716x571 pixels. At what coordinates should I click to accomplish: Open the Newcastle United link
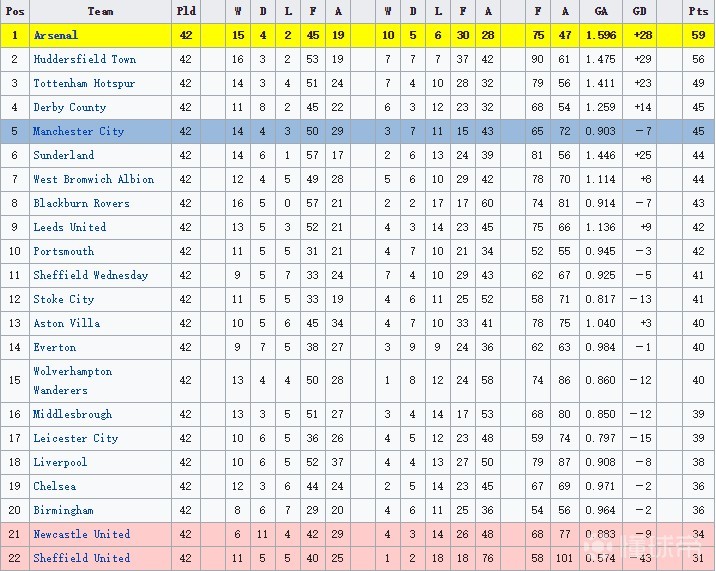pyautogui.click(x=82, y=535)
